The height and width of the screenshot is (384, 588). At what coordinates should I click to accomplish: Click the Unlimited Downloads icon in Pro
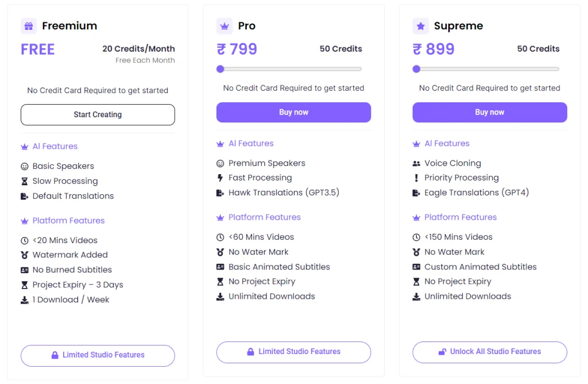click(x=220, y=297)
